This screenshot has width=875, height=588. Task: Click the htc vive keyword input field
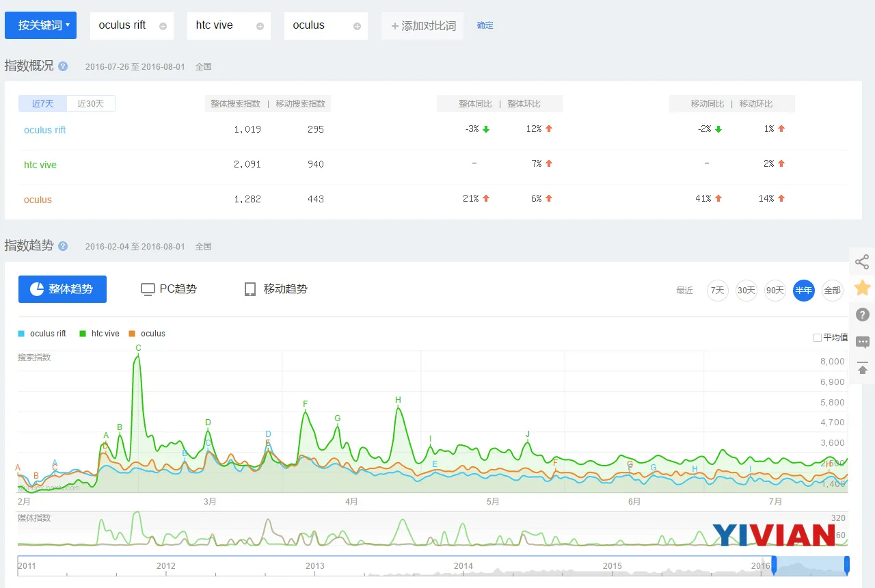pos(228,25)
